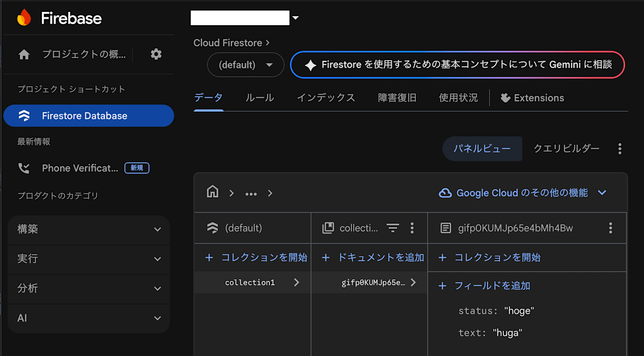Image resolution: width=644 pixels, height=356 pixels.
Task: Click plus icon beside フィールドを追加
Action: click(442, 286)
